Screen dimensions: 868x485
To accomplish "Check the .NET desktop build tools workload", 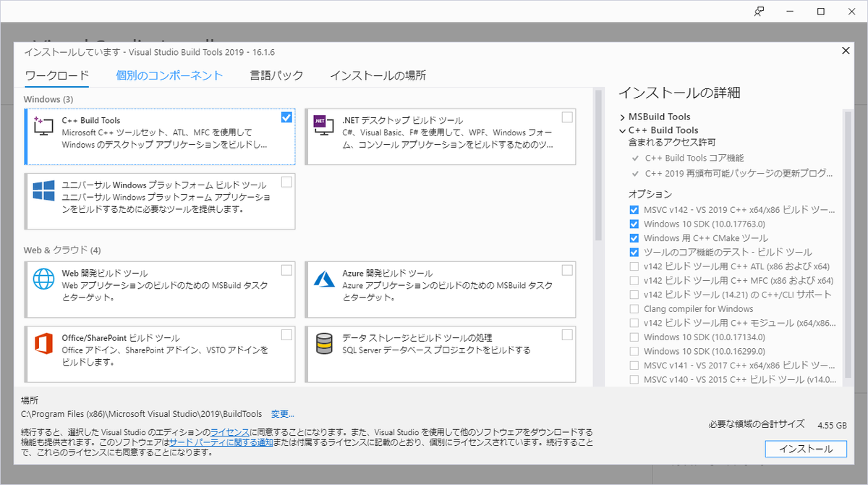I will tap(567, 117).
